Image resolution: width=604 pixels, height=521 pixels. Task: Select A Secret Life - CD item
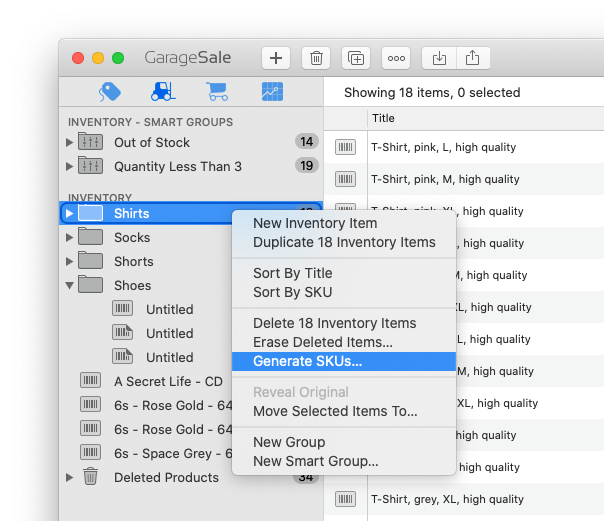(x=168, y=381)
